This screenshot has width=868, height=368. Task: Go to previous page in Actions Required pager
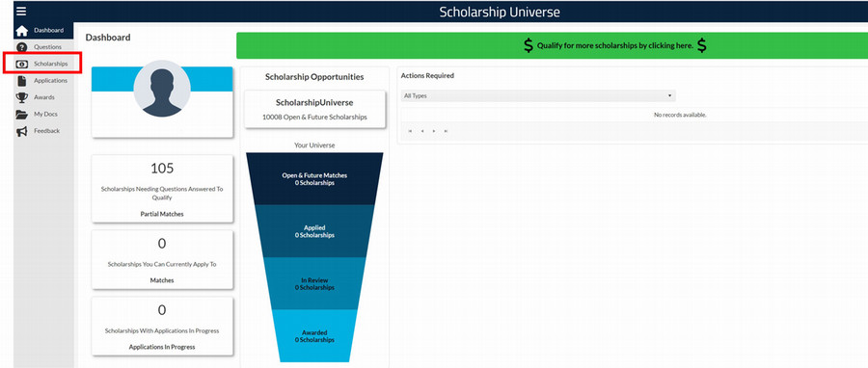tap(422, 131)
